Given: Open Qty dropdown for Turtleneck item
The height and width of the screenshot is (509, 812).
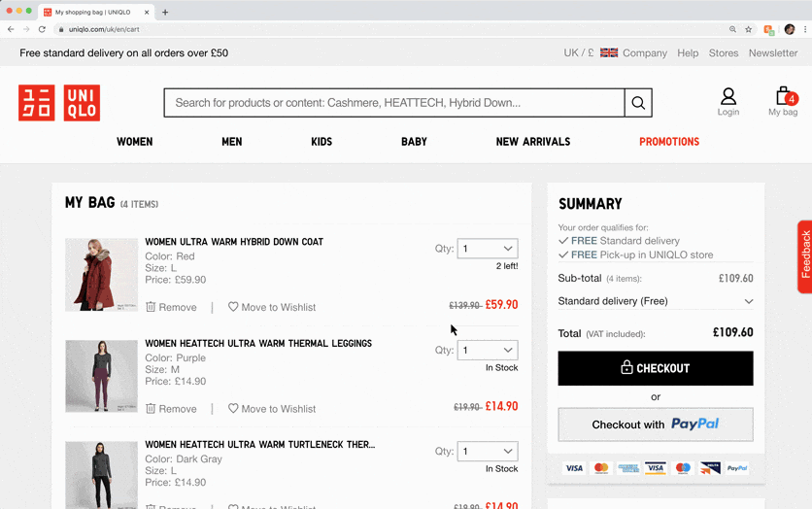Looking at the screenshot, I should click(488, 451).
